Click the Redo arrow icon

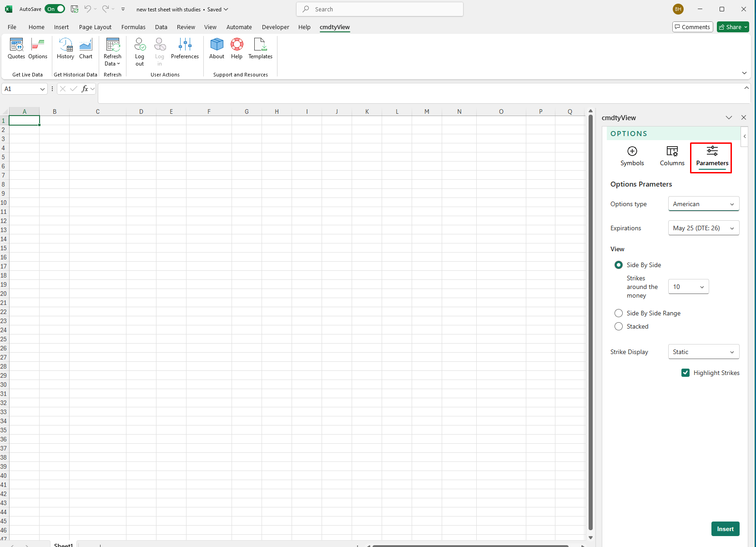pos(106,9)
